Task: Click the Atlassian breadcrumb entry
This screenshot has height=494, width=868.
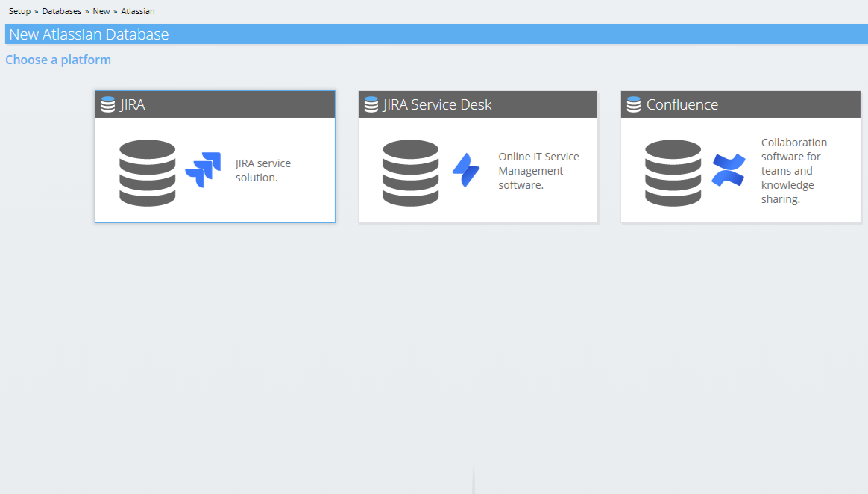Action: 137,10
